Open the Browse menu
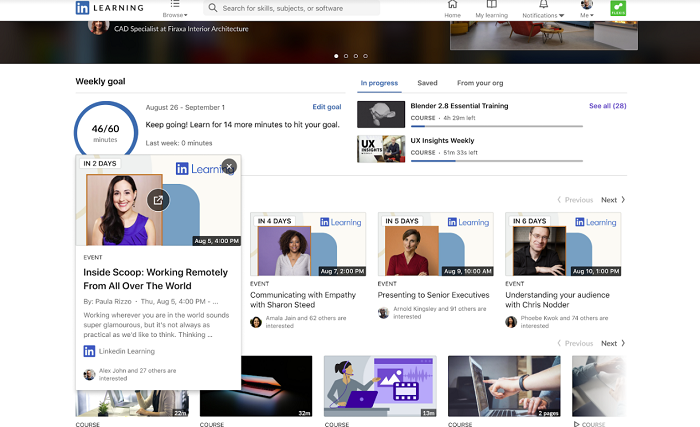 pyautogui.click(x=175, y=9)
